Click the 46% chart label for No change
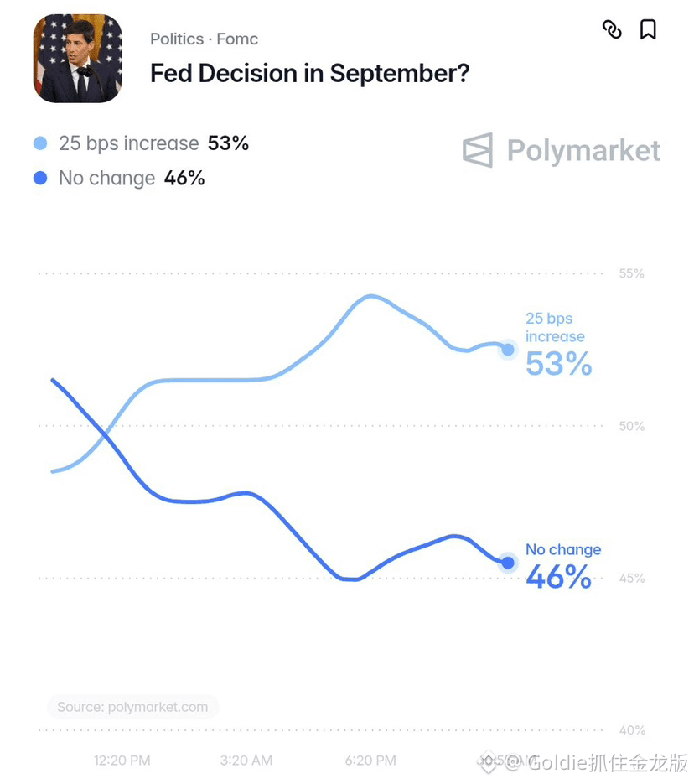Image resolution: width=694 pixels, height=784 pixels. pos(558,577)
